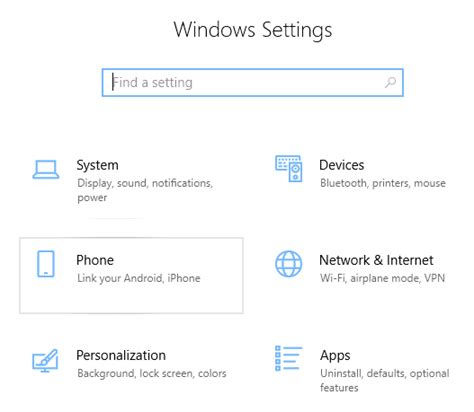Select 'Uninstall, defaults, optional features' text
The width and height of the screenshot is (474, 412).
point(385,380)
